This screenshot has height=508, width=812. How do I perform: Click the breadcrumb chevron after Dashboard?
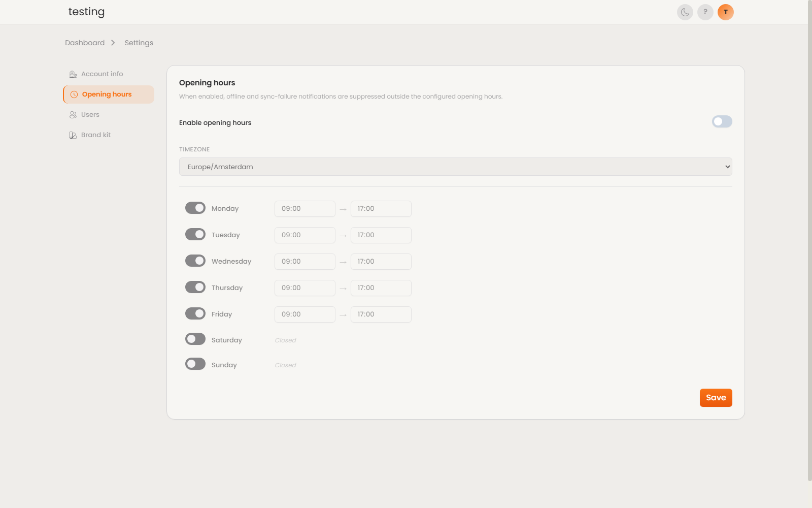(x=113, y=43)
